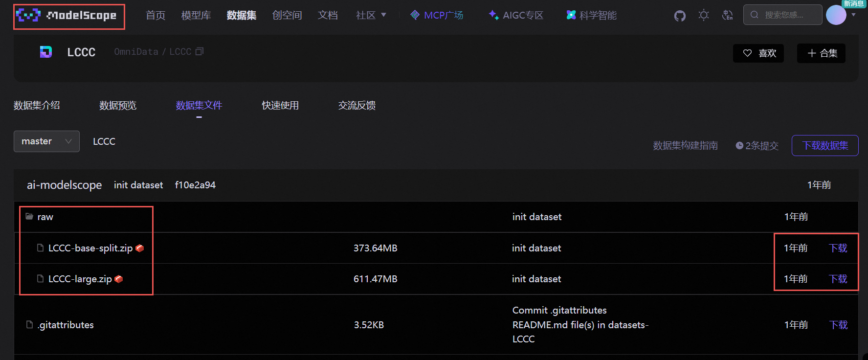Open 数据集构建指南 link

point(686,145)
